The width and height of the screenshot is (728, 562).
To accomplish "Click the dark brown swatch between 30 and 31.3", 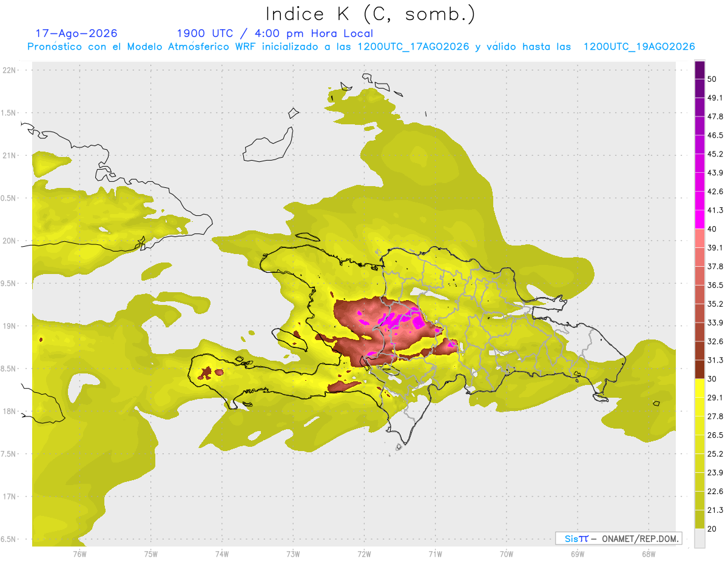I will (699, 369).
